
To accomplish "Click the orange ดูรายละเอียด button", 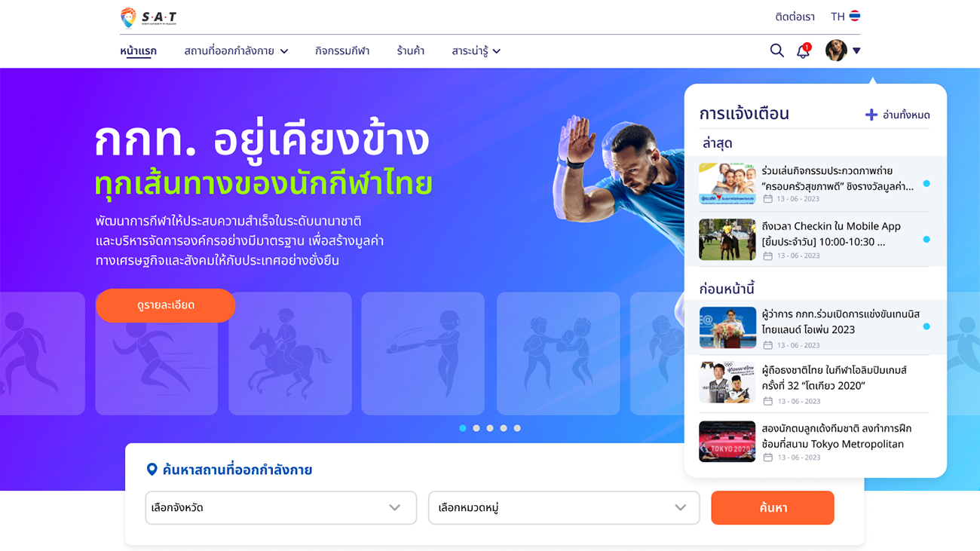I will pyautogui.click(x=165, y=305).
